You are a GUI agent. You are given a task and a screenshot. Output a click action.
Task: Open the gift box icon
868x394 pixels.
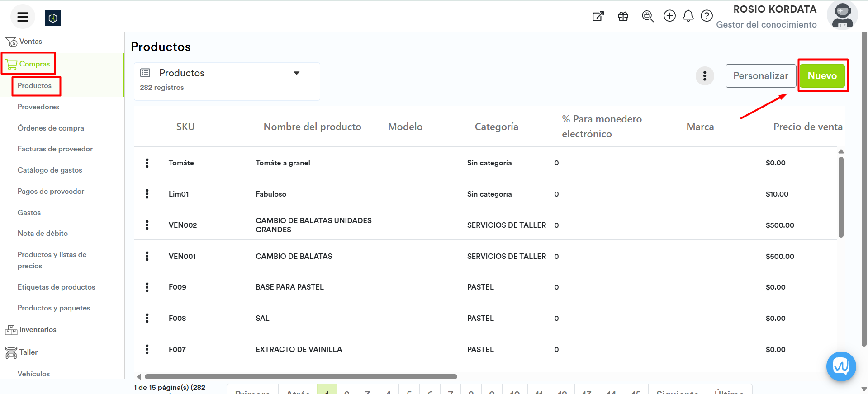(623, 17)
